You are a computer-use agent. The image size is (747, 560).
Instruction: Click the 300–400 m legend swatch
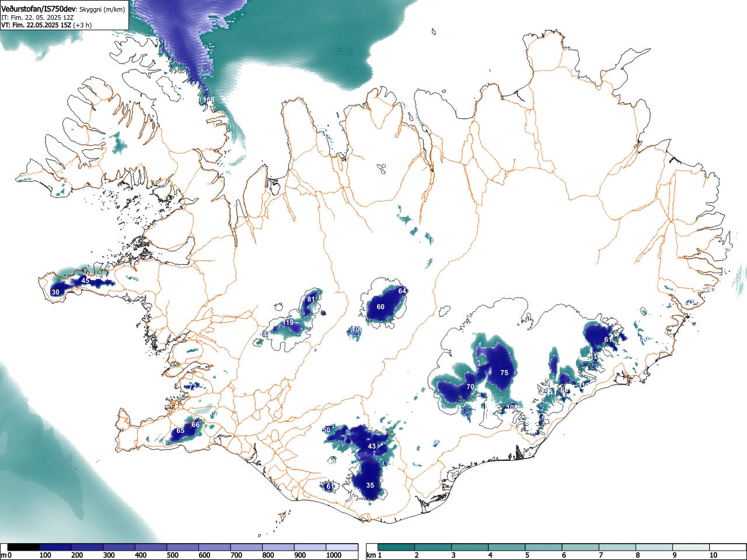119,547
